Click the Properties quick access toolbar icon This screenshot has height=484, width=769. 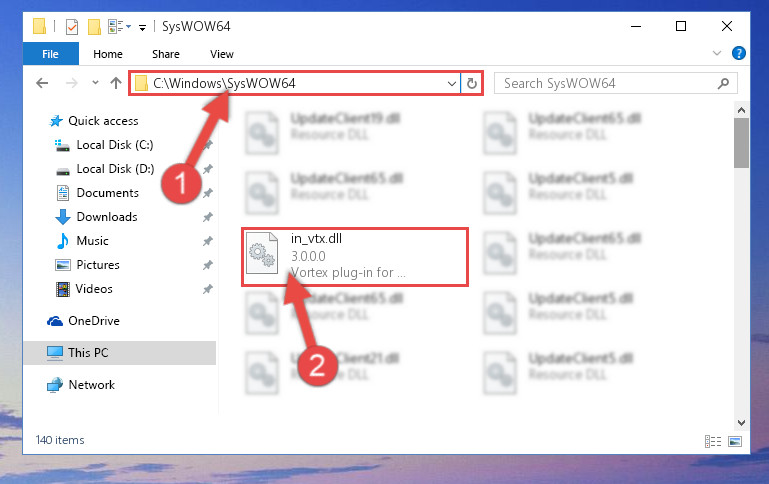click(72, 26)
